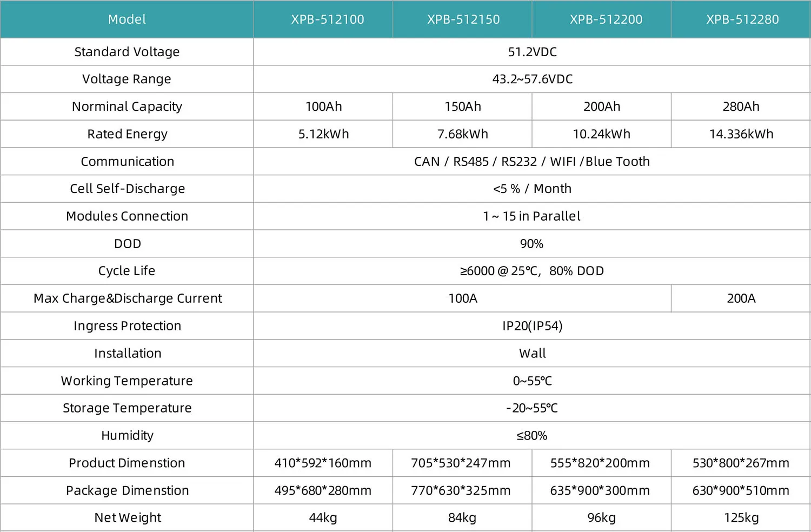Select the 43.2~57.6VDC voltage range value
This screenshot has height=532, width=811.
(x=532, y=79)
